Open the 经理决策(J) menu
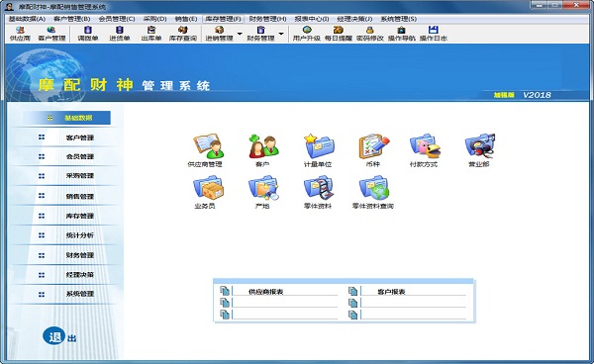Screen dimensions: 594x364 tap(354, 19)
